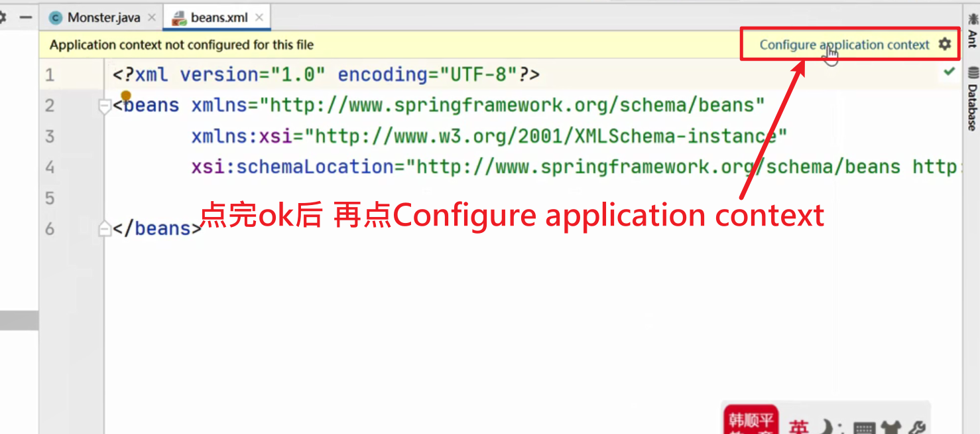Click the 'Application context not configured for this file' message
The image size is (980, 434).
[182, 45]
